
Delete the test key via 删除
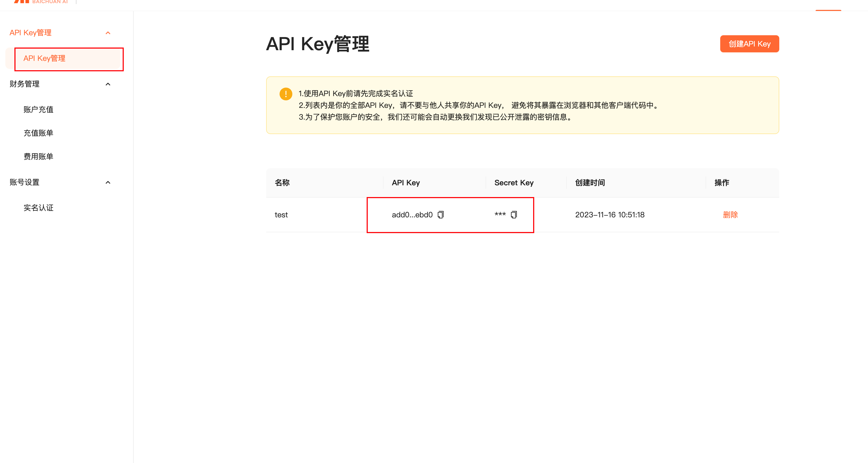coord(730,215)
